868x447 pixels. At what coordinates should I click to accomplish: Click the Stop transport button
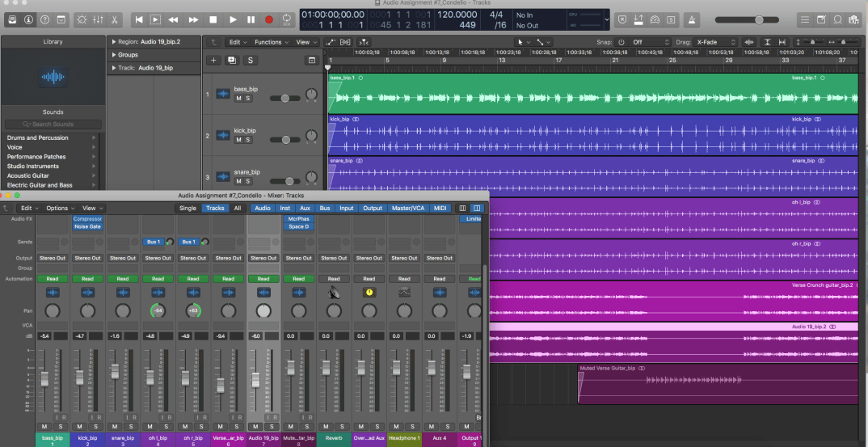[213, 19]
